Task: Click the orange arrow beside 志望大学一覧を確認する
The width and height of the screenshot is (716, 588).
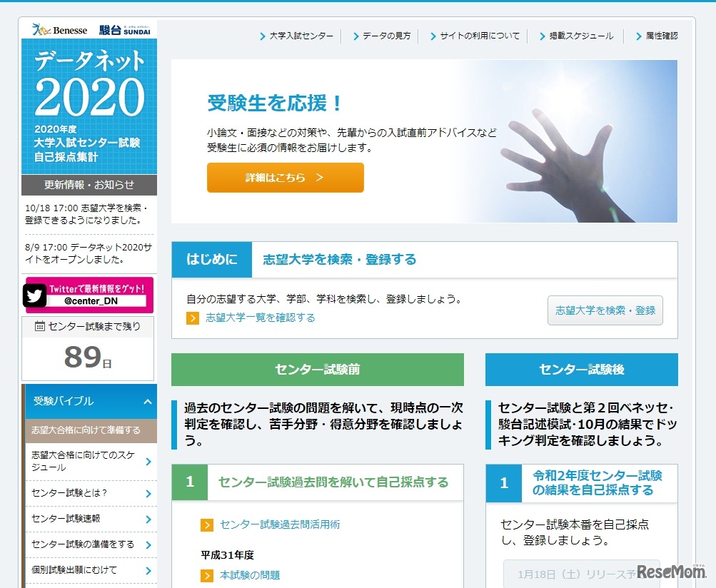Action: point(192,318)
